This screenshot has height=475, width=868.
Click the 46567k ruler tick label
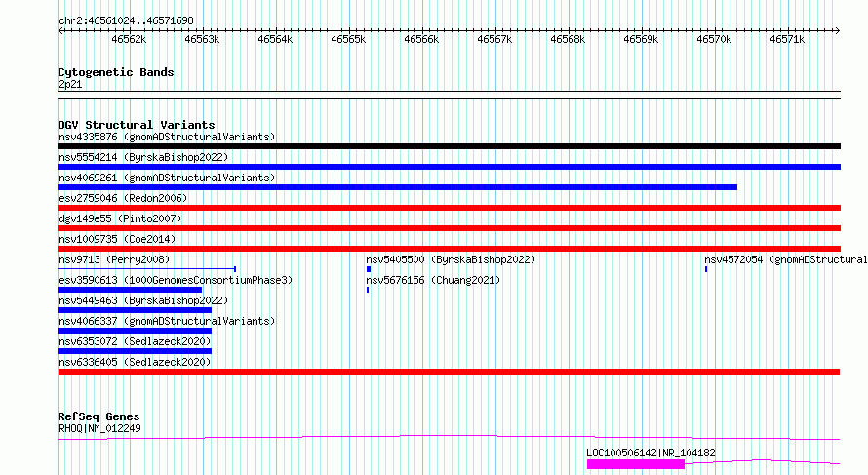tap(494, 40)
